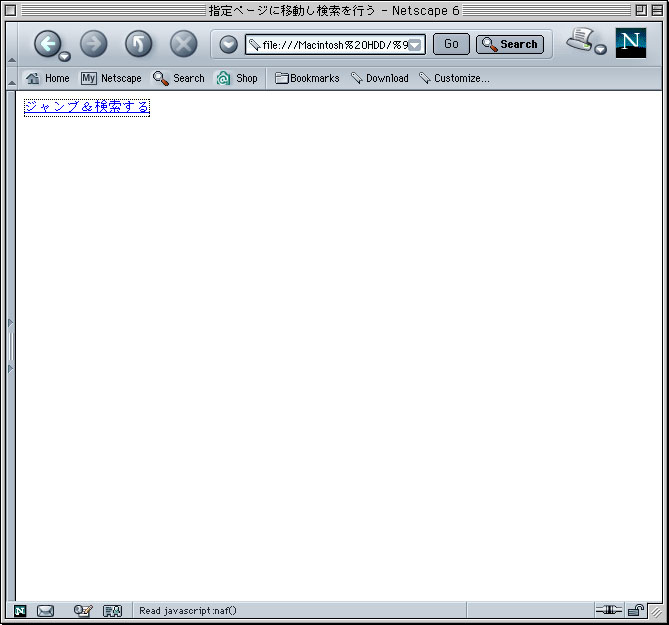Click the Go button
The width and height of the screenshot is (669, 625).
(x=451, y=44)
